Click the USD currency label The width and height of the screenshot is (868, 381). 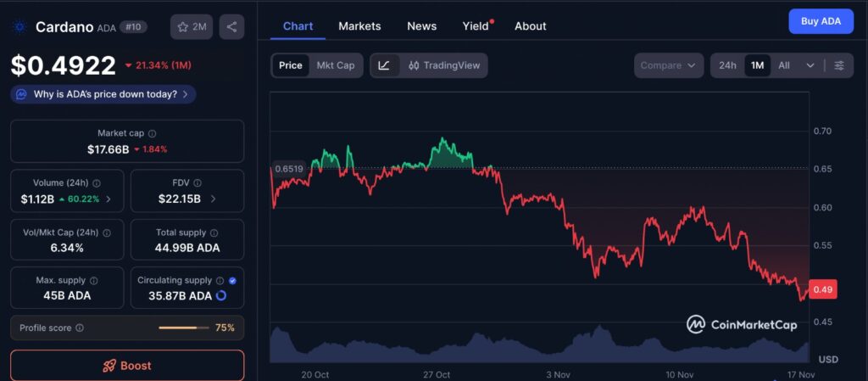point(828,360)
